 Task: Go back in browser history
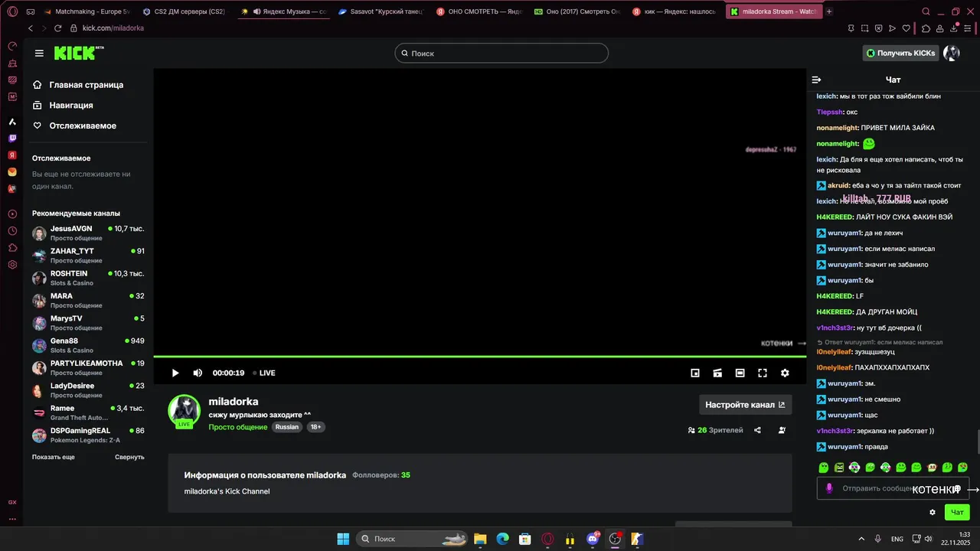pyautogui.click(x=31, y=28)
